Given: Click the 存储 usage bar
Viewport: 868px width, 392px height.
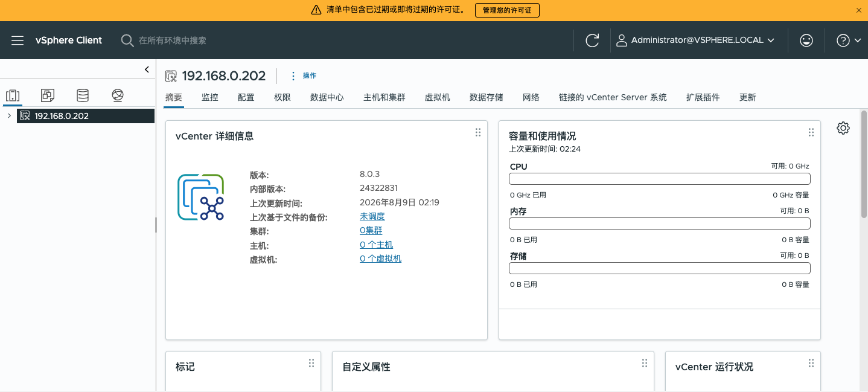Looking at the screenshot, I should click(660, 268).
